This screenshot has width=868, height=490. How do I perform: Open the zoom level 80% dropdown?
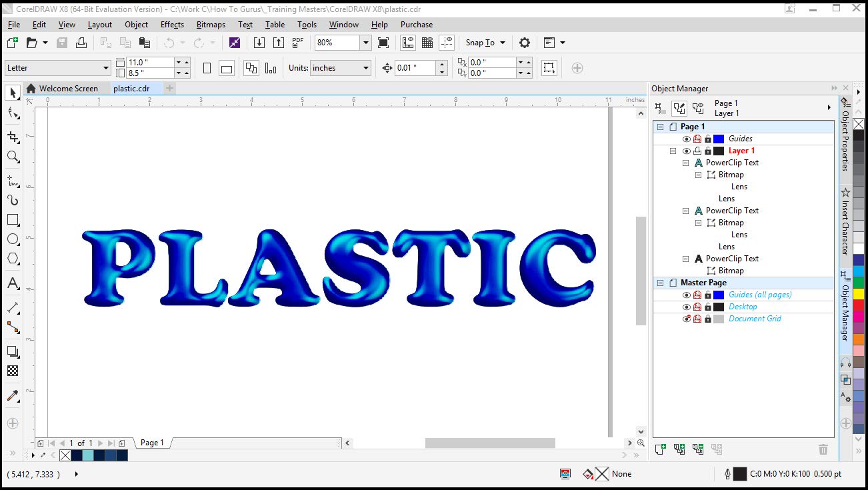pyautogui.click(x=365, y=43)
